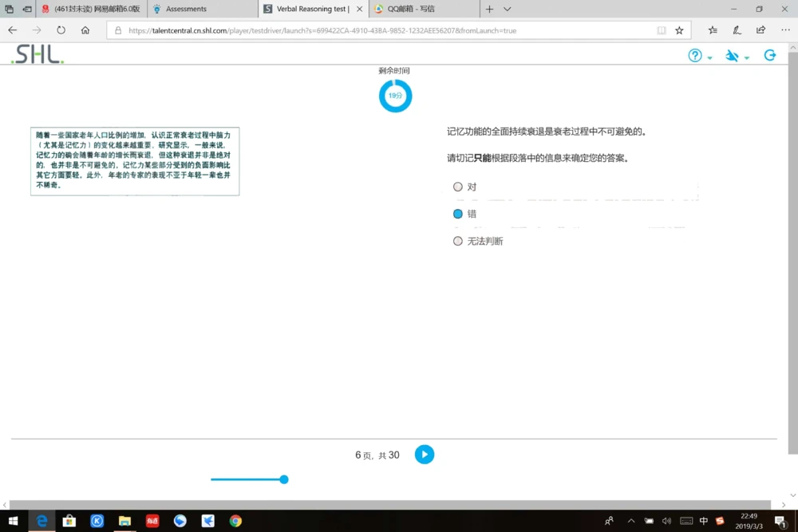Open the SHL help icon
This screenshot has height=532, width=798.
[x=693, y=56]
